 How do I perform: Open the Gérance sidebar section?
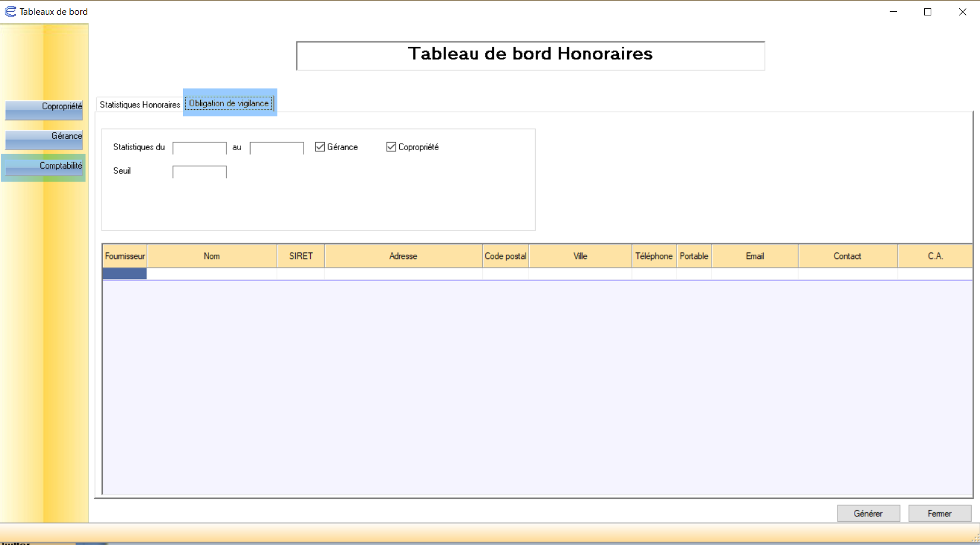click(44, 140)
